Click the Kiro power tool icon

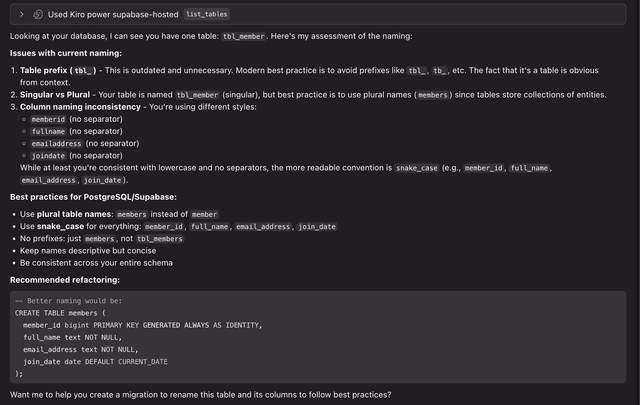(x=37, y=15)
